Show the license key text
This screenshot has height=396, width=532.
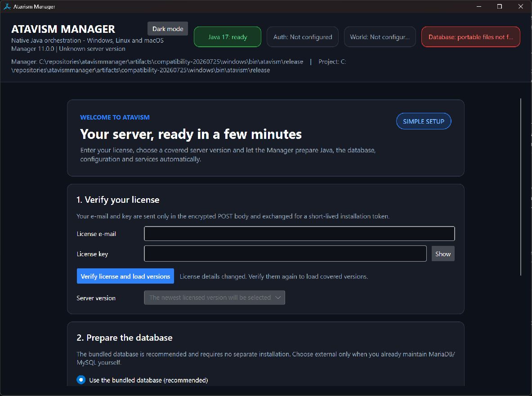point(443,254)
